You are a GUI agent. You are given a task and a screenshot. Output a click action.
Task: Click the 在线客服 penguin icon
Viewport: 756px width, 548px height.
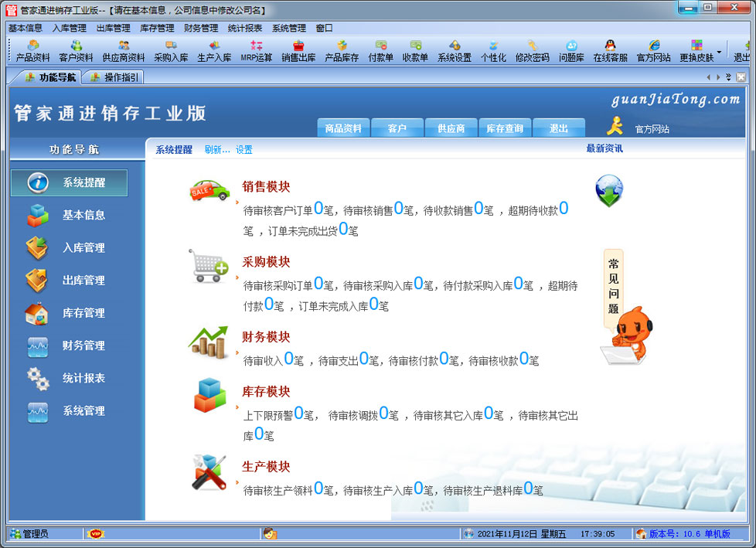coord(610,51)
